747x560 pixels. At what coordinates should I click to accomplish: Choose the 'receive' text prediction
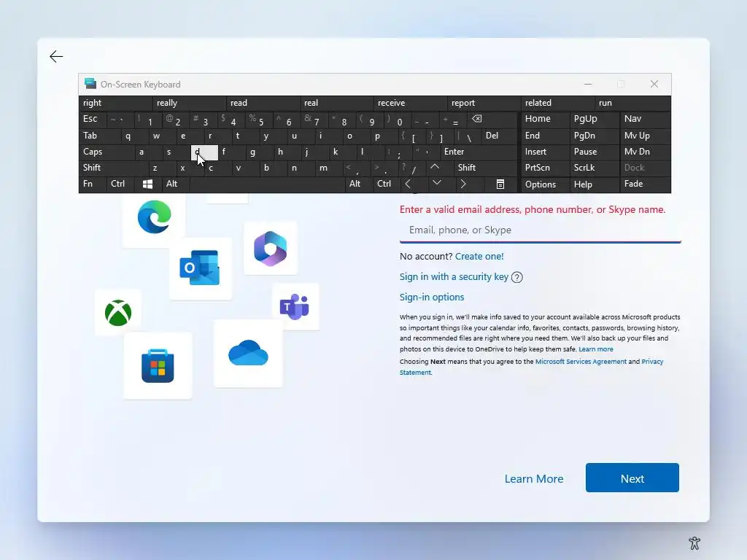pyautogui.click(x=410, y=103)
